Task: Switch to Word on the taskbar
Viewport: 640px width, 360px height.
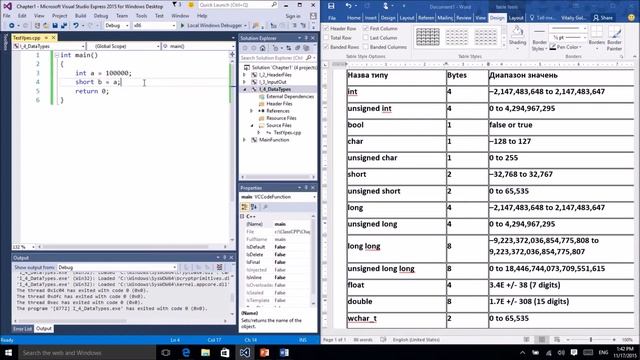Action: click(284, 352)
